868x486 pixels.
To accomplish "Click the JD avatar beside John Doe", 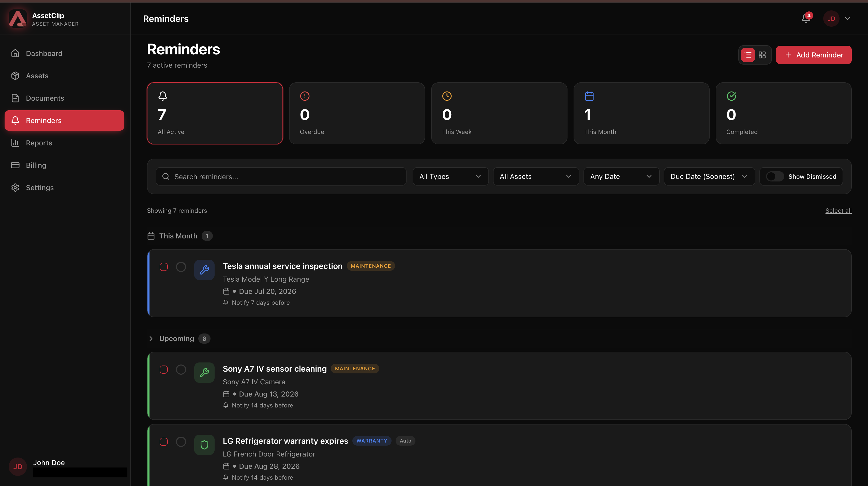I will pyautogui.click(x=18, y=466).
